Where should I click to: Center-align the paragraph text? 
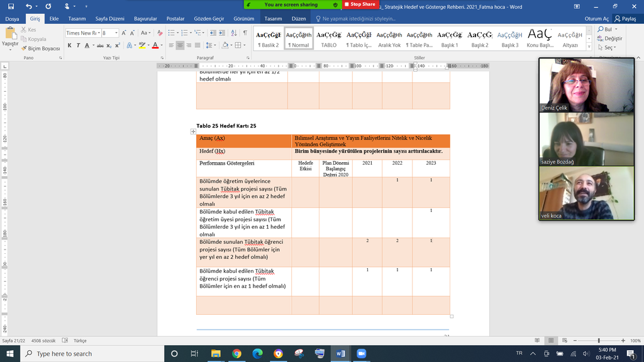tap(180, 45)
